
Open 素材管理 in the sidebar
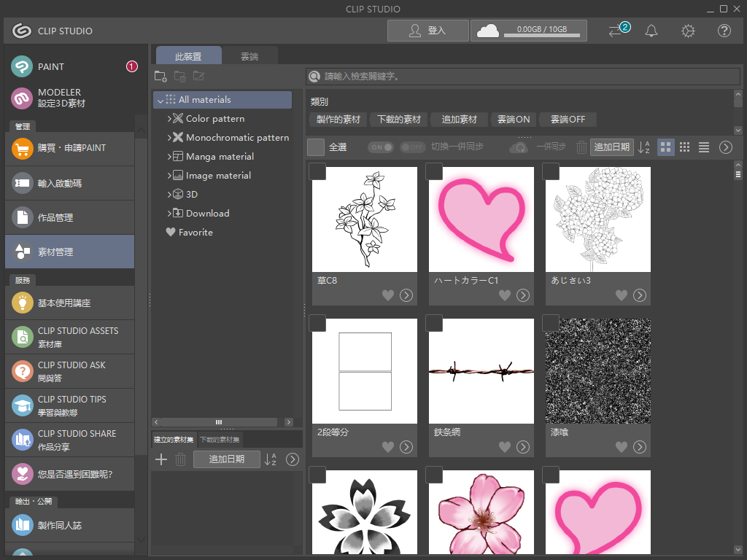tap(69, 252)
